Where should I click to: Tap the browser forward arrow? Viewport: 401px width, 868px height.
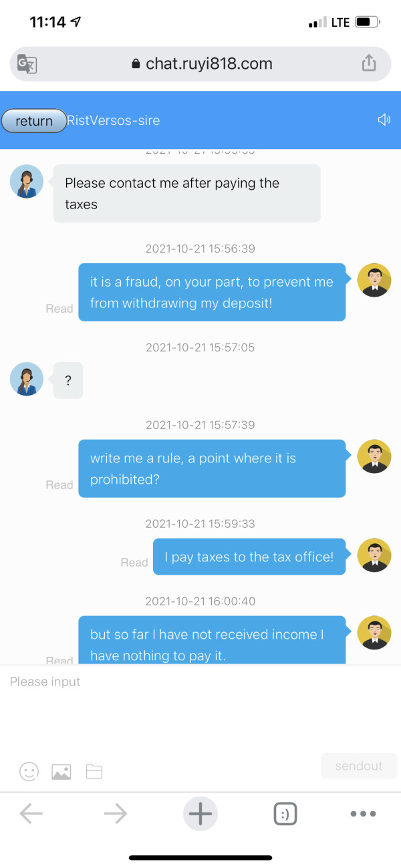tap(116, 813)
